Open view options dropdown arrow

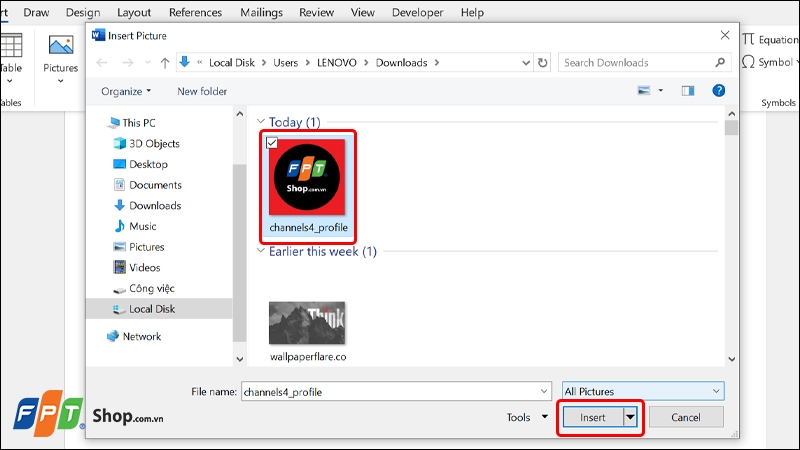[661, 91]
